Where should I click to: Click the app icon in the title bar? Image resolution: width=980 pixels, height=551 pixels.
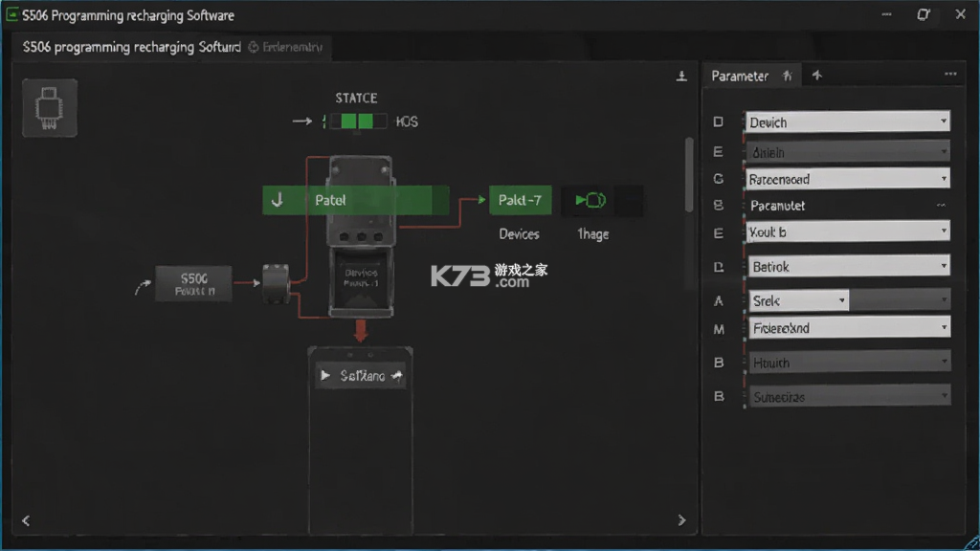[x=11, y=14]
